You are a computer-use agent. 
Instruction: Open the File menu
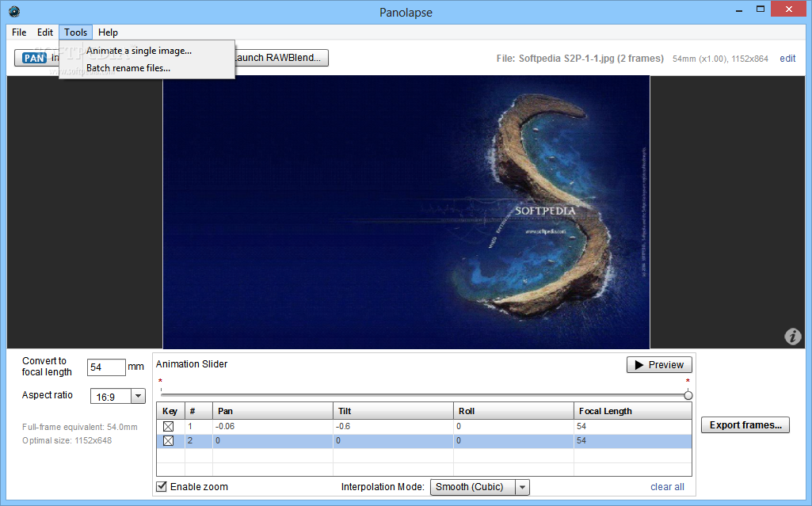pos(19,32)
